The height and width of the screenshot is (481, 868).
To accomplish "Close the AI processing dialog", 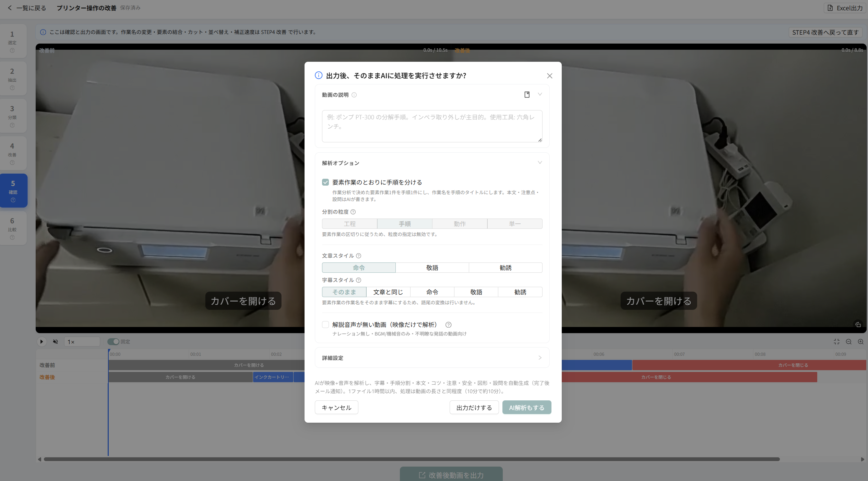I will [549, 76].
